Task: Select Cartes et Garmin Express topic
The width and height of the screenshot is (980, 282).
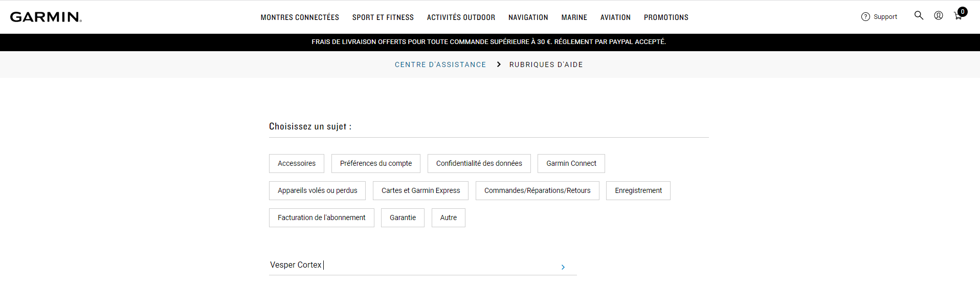Action: pyautogui.click(x=420, y=190)
